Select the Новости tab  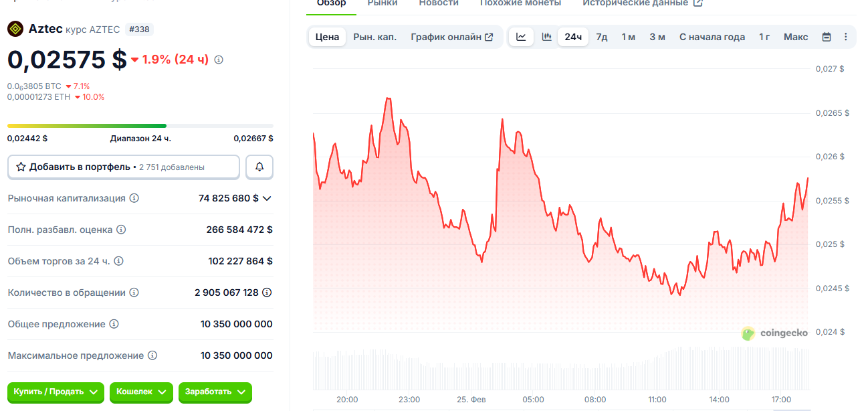point(439,3)
